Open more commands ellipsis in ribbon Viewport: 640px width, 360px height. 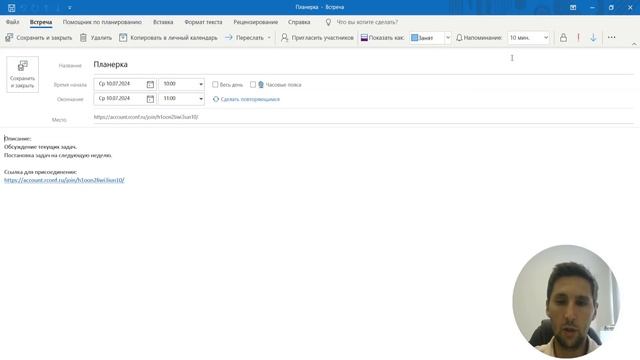coord(611,37)
